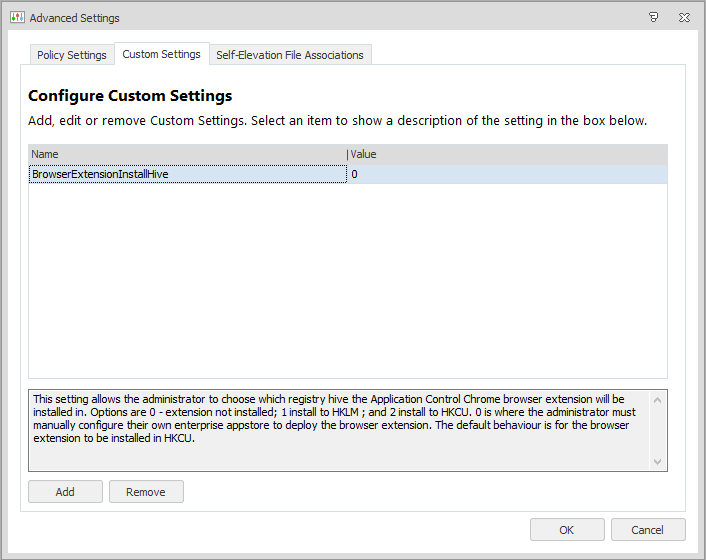Confirm changes with OK
The width and height of the screenshot is (706, 560).
point(567,530)
